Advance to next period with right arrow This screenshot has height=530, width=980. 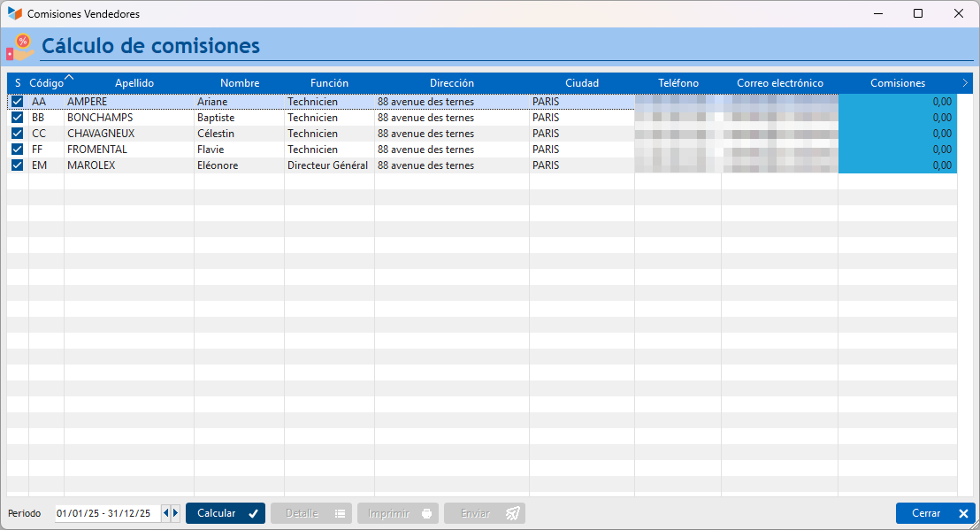176,513
